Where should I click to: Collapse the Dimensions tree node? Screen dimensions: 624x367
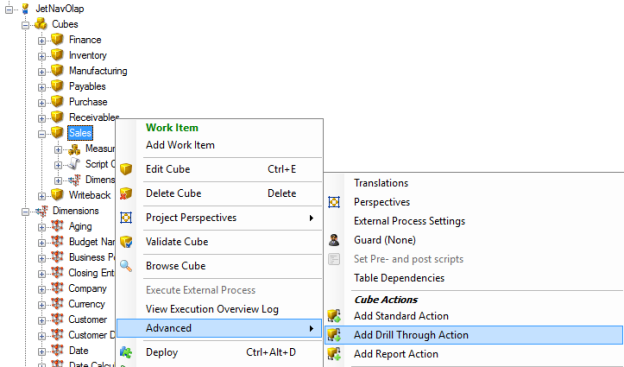[x=25, y=212]
